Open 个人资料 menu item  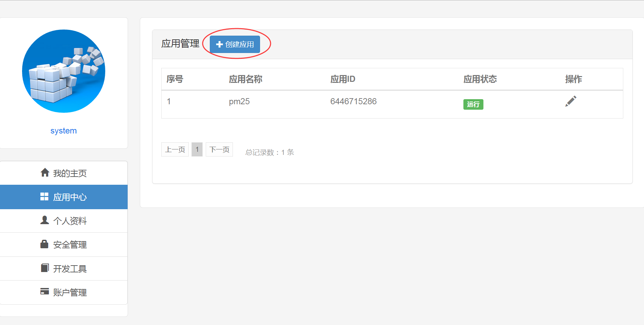70,221
